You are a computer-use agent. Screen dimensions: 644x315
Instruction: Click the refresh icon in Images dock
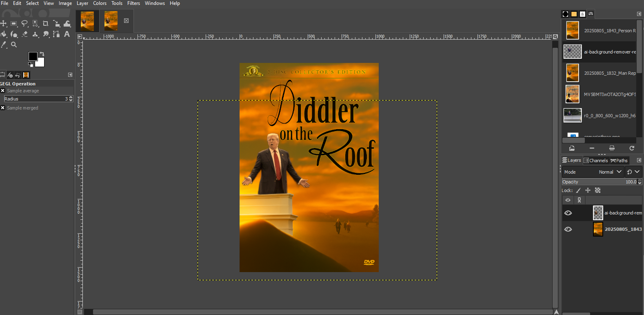[632, 148]
